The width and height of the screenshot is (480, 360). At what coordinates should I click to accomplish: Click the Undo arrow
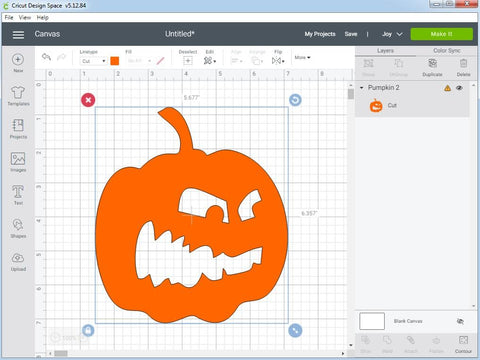point(46,57)
